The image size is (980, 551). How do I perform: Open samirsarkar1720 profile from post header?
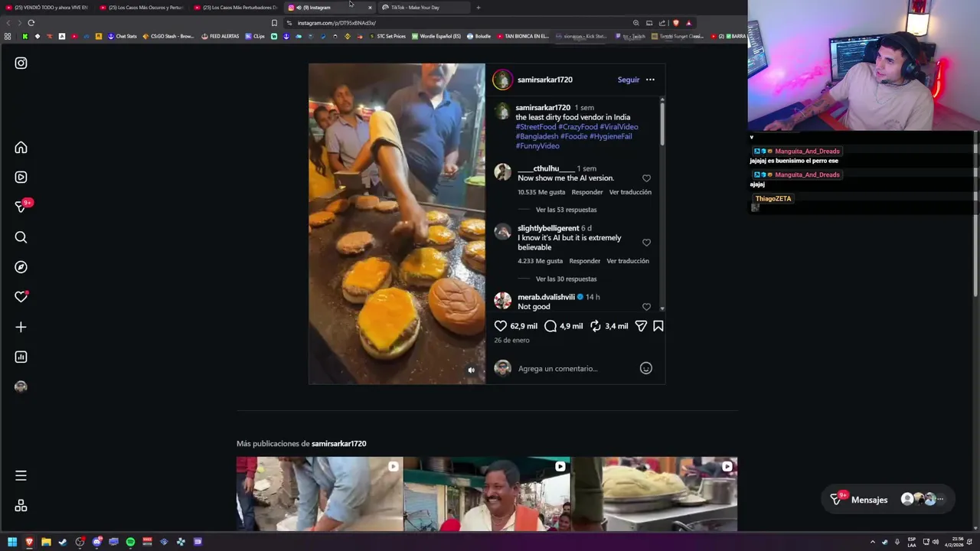coord(545,80)
